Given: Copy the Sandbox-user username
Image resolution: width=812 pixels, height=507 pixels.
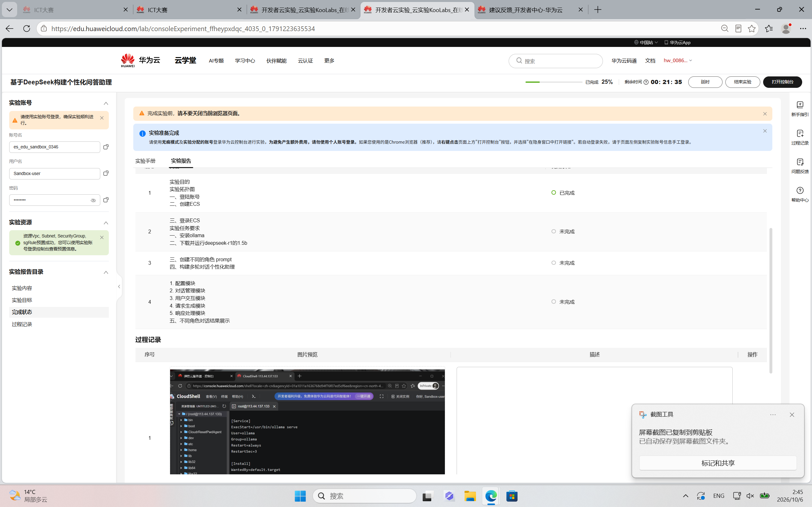Looking at the screenshot, I should coord(106,173).
